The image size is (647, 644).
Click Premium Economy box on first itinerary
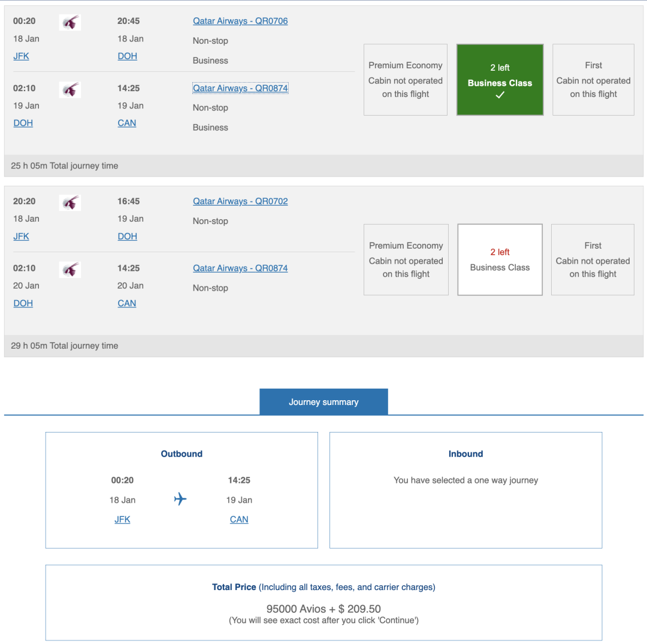point(406,80)
